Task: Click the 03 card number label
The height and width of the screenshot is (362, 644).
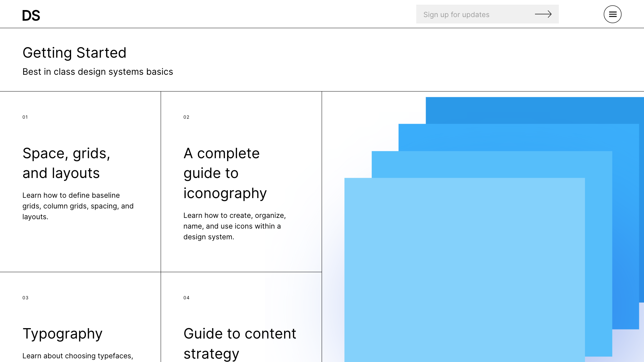Action: (25, 298)
